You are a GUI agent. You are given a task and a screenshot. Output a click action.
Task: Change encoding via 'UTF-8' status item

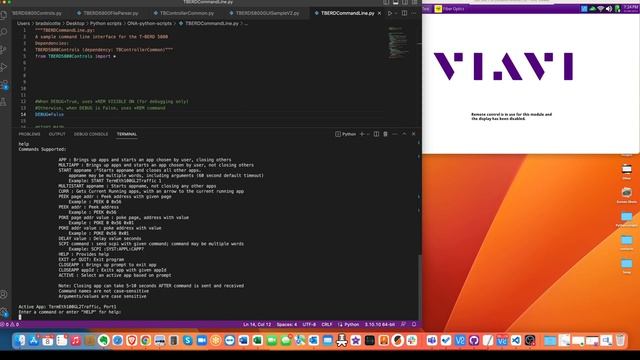coord(309,324)
